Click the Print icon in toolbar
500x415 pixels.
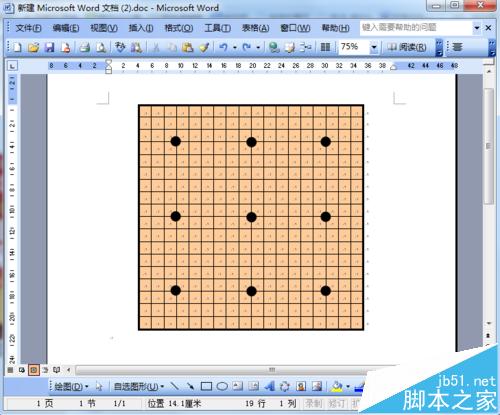(x=85, y=47)
